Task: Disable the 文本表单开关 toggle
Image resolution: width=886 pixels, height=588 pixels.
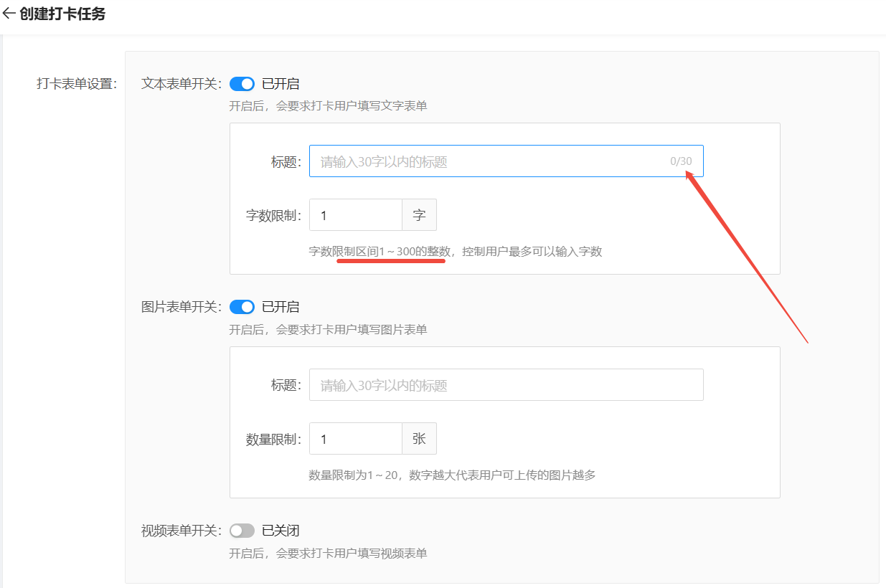Action: click(x=242, y=84)
